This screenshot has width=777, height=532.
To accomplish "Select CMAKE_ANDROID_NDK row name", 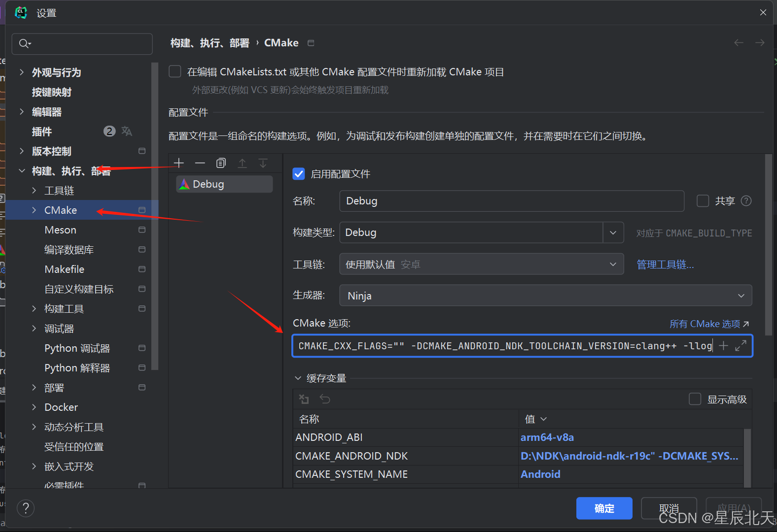I will coord(352,456).
